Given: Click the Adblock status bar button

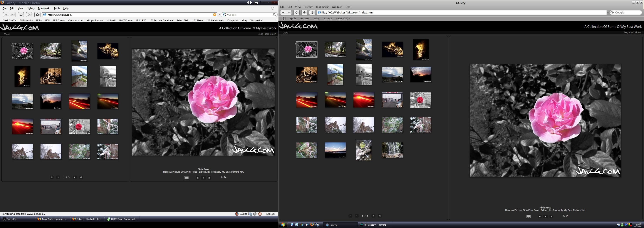Looking at the screenshot, I should [x=270, y=214].
